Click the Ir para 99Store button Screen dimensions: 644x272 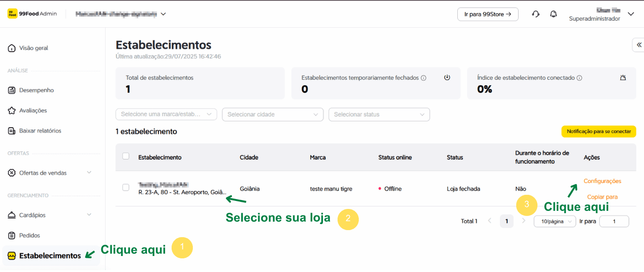[487, 14]
